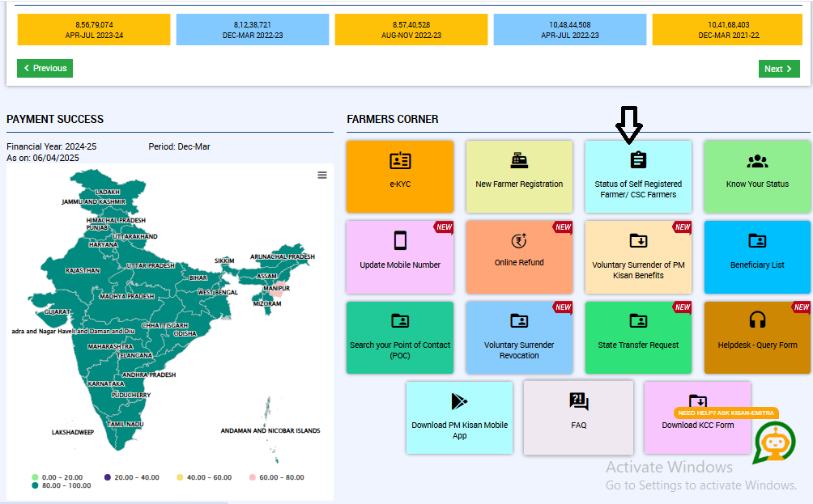Click ODISHA on the India map
813x504 pixels.
point(185,333)
